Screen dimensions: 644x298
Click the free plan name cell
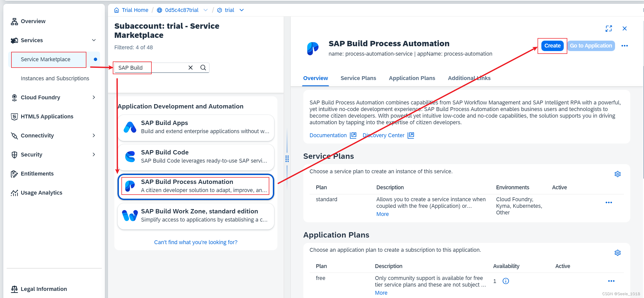point(320,278)
